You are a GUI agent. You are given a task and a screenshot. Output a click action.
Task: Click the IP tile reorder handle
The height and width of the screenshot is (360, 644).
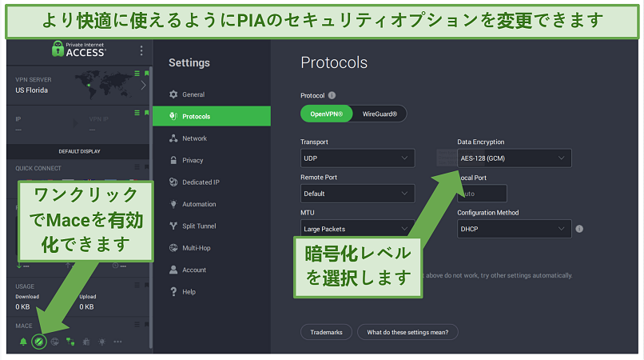click(x=137, y=113)
